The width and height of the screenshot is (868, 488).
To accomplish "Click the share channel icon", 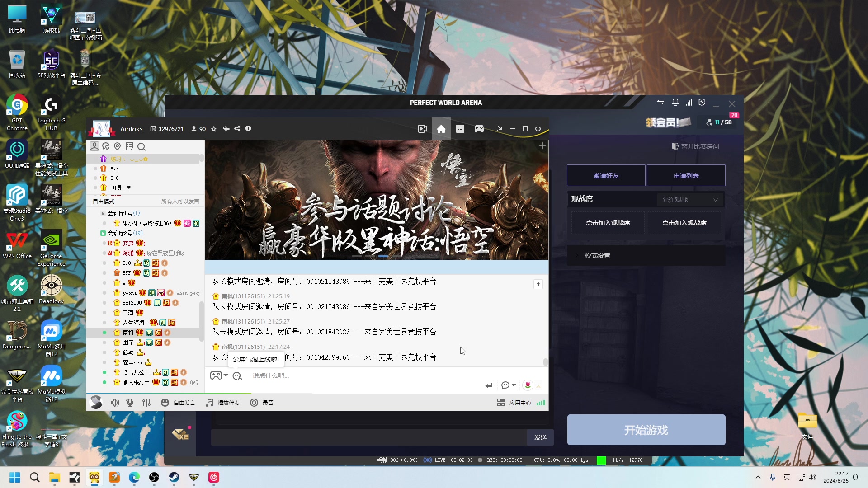I will (x=237, y=129).
